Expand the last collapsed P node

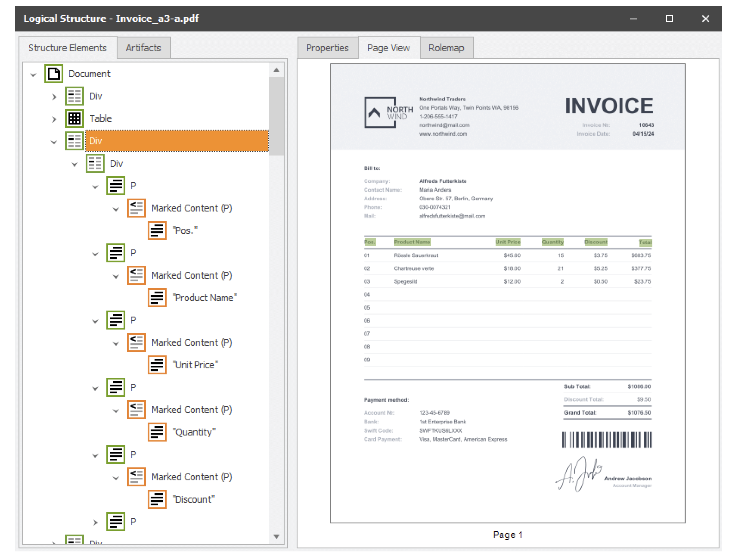pos(95,522)
